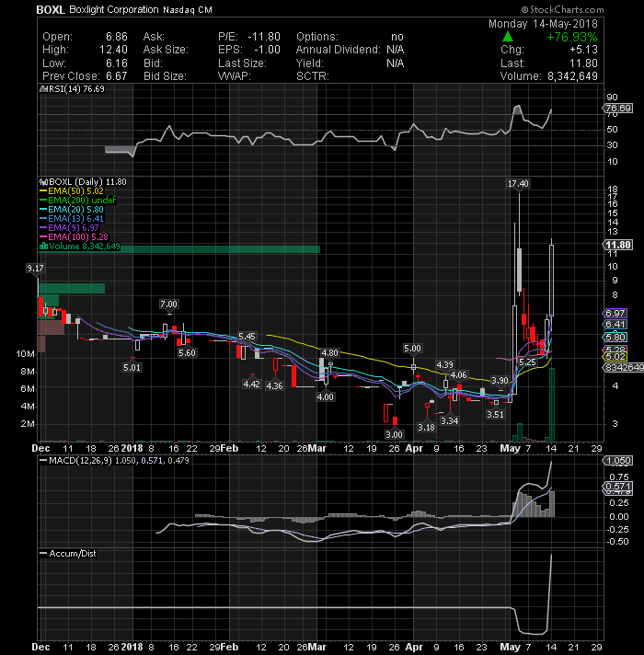The height and width of the screenshot is (655, 644).
Task: Click the 76.69 RSI value tag on right axis
Action: [x=619, y=109]
